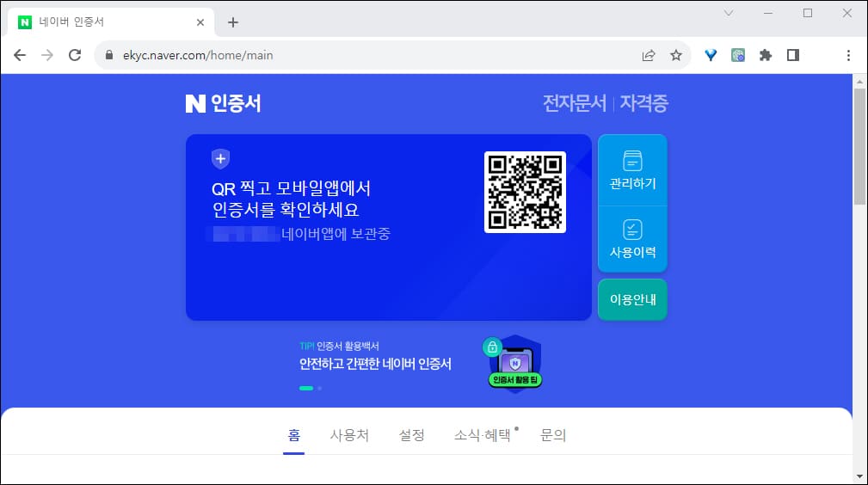Share this page icon

click(x=649, y=55)
